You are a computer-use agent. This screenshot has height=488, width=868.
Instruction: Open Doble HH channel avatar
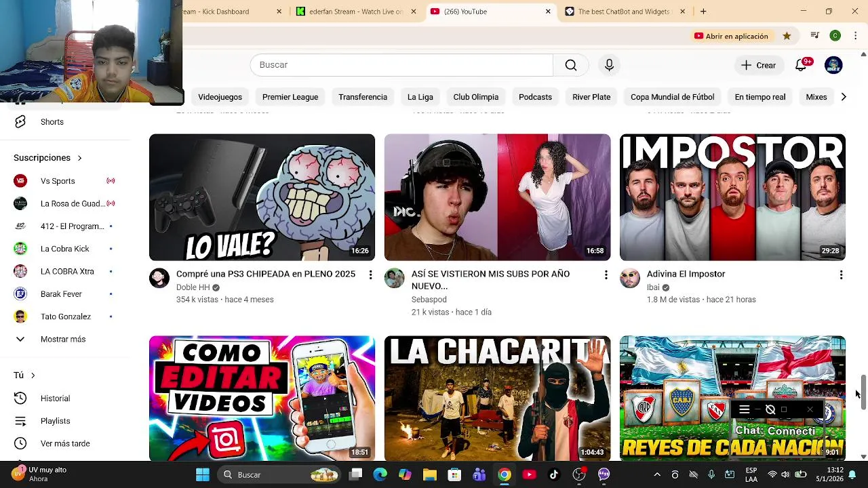(x=159, y=278)
